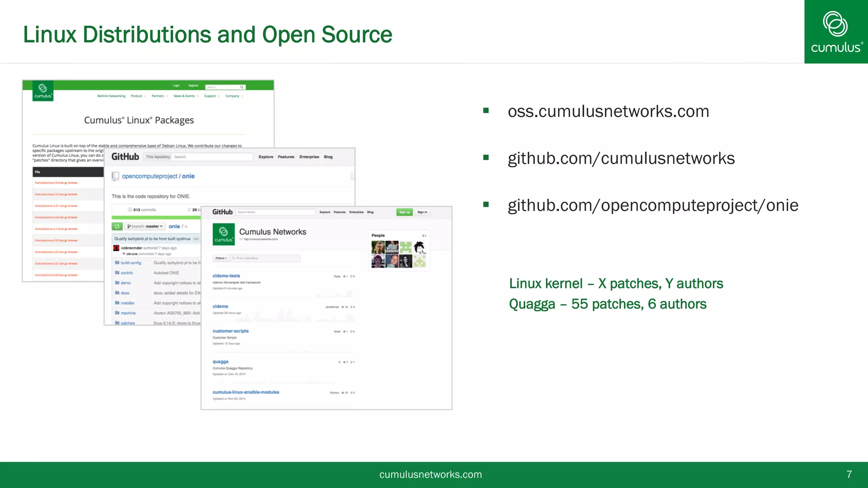Screen dimensions: 868x488
Task: Click the GitHub logo in the onie repository window
Action: (x=125, y=157)
